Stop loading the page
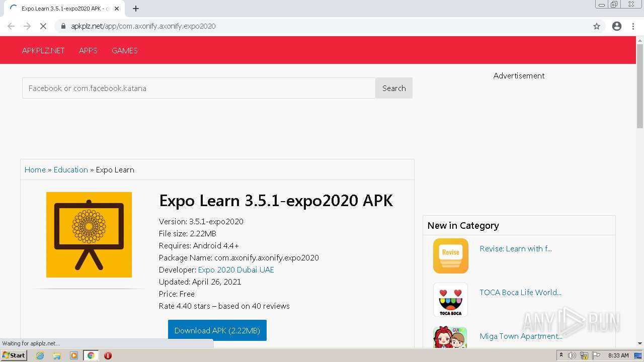The image size is (644, 362). click(x=43, y=26)
